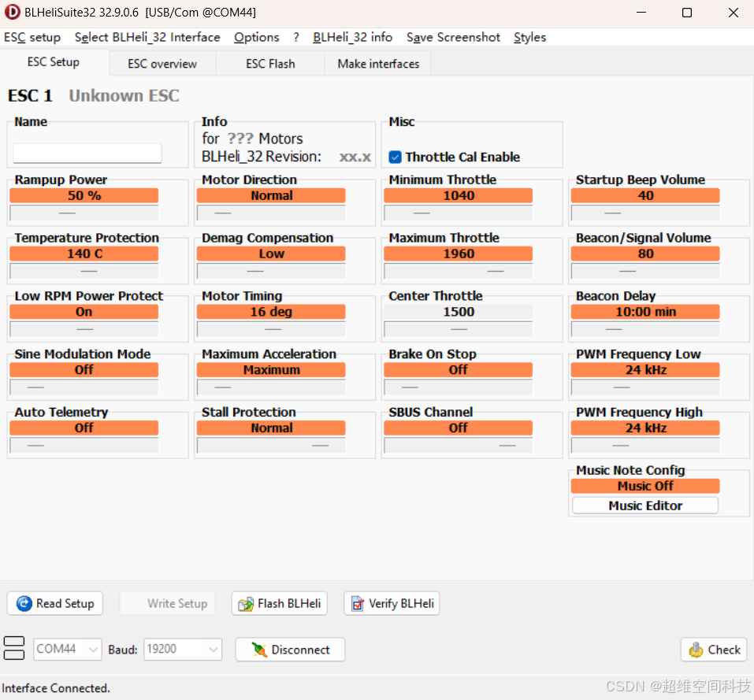The height and width of the screenshot is (700, 754).
Task: Click the Flash BLHeli button
Action: coord(280,603)
